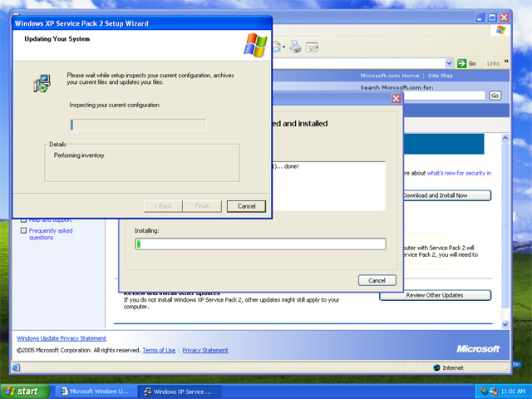Click the Windows Update tray icon
Image resolution: width=532 pixels, height=399 pixels.
[x=484, y=392]
